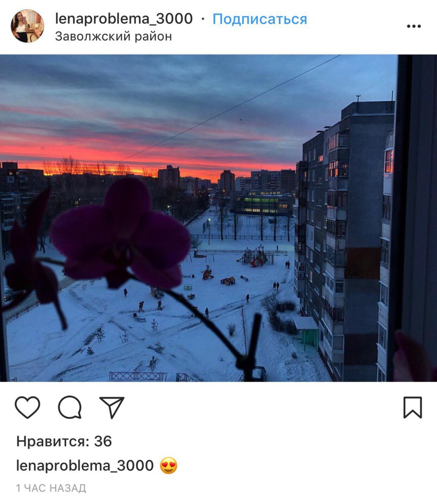Click the lenaproblema_3000 name in the caption

click(x=85, y=465)
